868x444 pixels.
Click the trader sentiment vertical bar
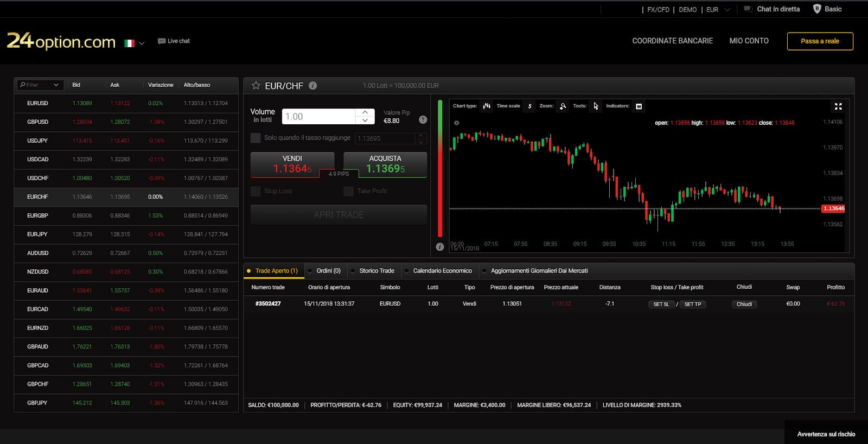click(x=440, y=169)
